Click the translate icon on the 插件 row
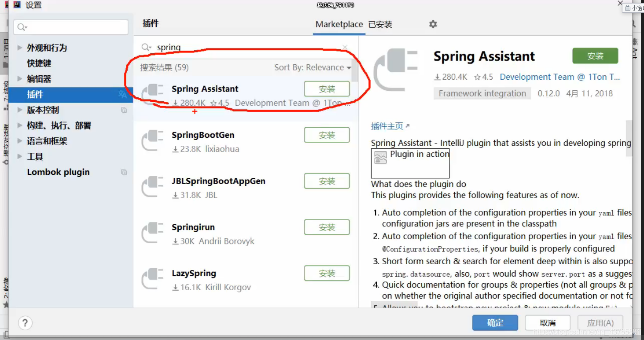Viewport: 644px width, 340px height. pyautogui.click(x=122, y=94)
